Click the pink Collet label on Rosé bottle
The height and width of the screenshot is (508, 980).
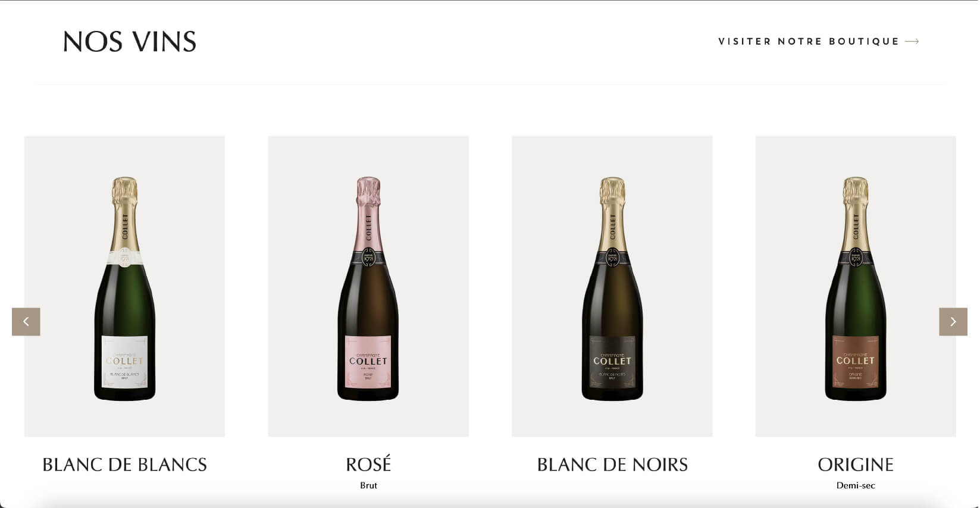(x=368, y=362)
